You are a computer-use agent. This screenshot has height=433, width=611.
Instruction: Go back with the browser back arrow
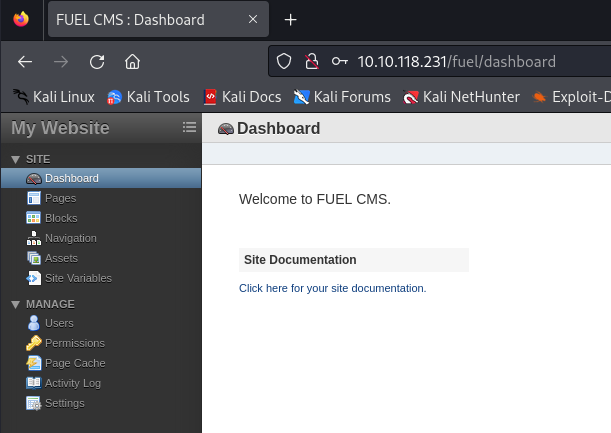coord(25,62)
